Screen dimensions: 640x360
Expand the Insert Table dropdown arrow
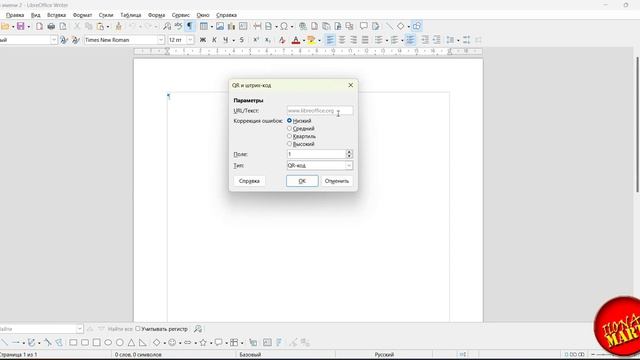click(x=211, y=27)
